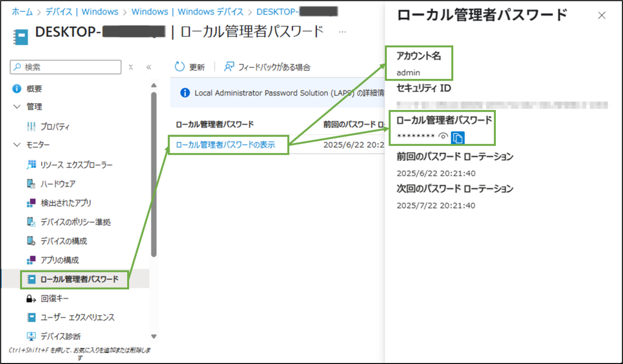623x364 pixels.
Task: Open デバイスのポリシー準拠 item
Action: point(76,222)
